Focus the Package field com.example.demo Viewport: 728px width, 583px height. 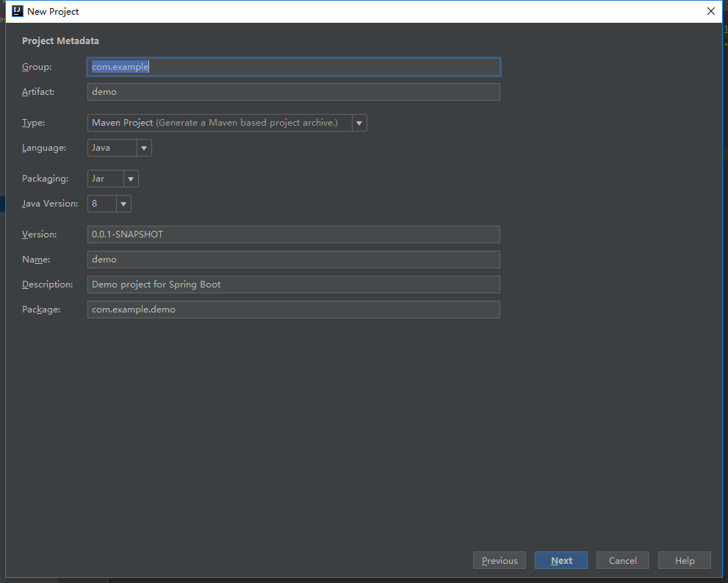point(293,310)
